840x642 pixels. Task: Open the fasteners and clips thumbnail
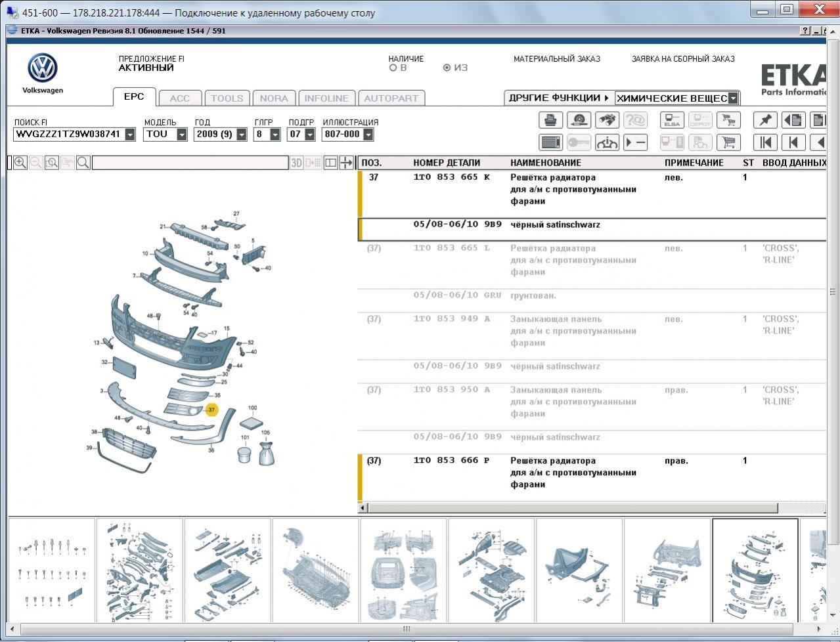[52, 570]
